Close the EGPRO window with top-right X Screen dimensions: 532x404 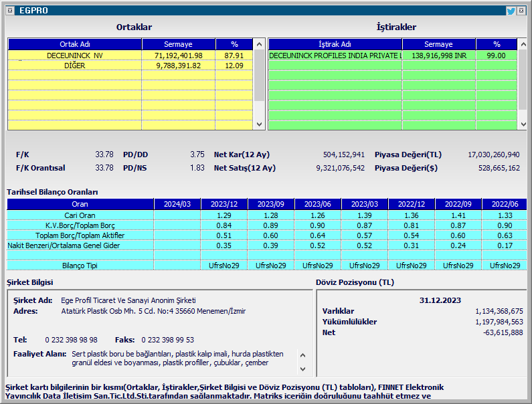click(521, 11)
